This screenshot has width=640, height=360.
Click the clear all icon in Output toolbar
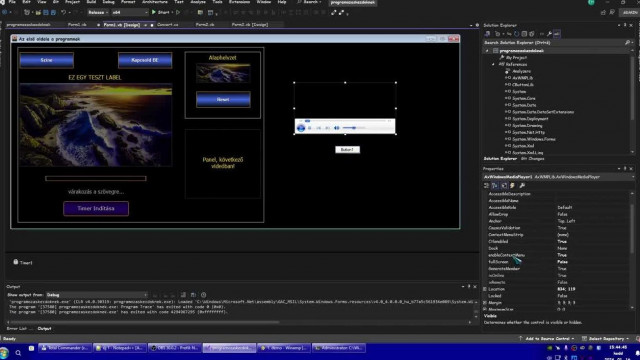click(183, 295)
